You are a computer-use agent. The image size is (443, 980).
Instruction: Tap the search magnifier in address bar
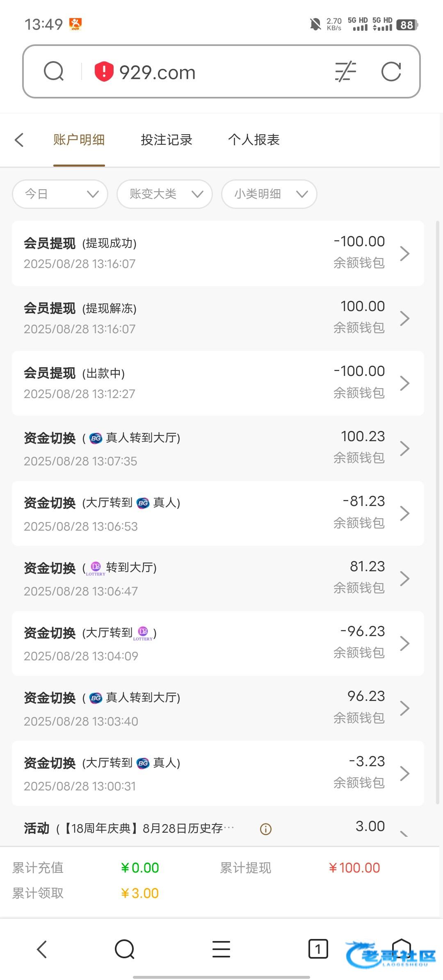tap(54, 71)
